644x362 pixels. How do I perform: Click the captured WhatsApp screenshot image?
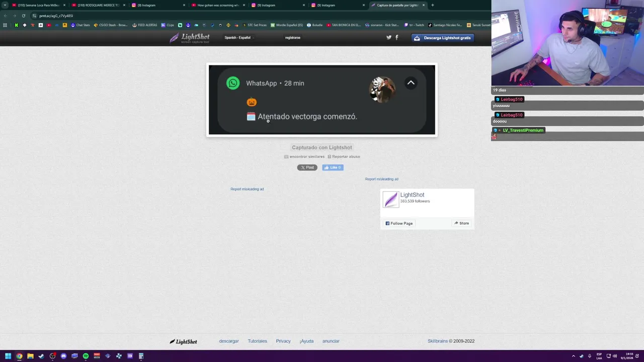(322, 100)
